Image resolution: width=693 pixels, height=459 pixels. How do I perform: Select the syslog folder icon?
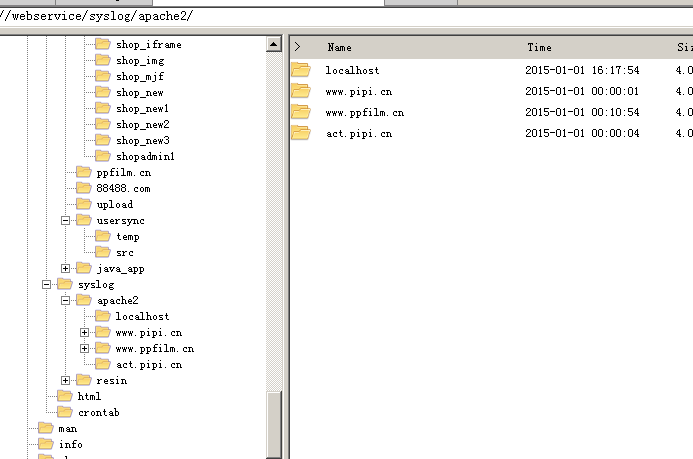click(x=65, y=284)
